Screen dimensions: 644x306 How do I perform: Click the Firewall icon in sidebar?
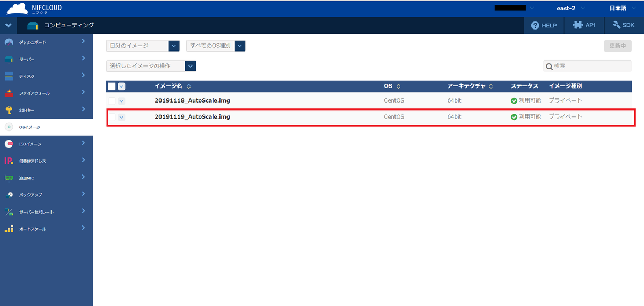click(9, 93)
